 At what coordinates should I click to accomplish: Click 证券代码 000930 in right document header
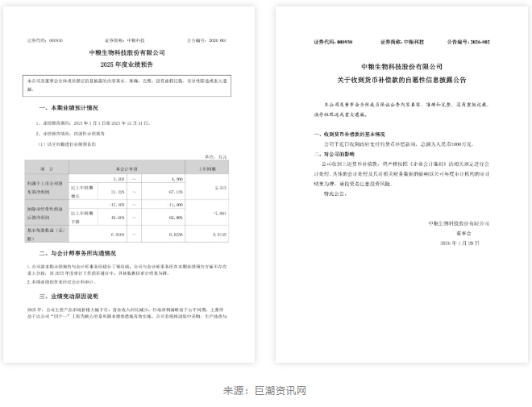click(333, 40)
